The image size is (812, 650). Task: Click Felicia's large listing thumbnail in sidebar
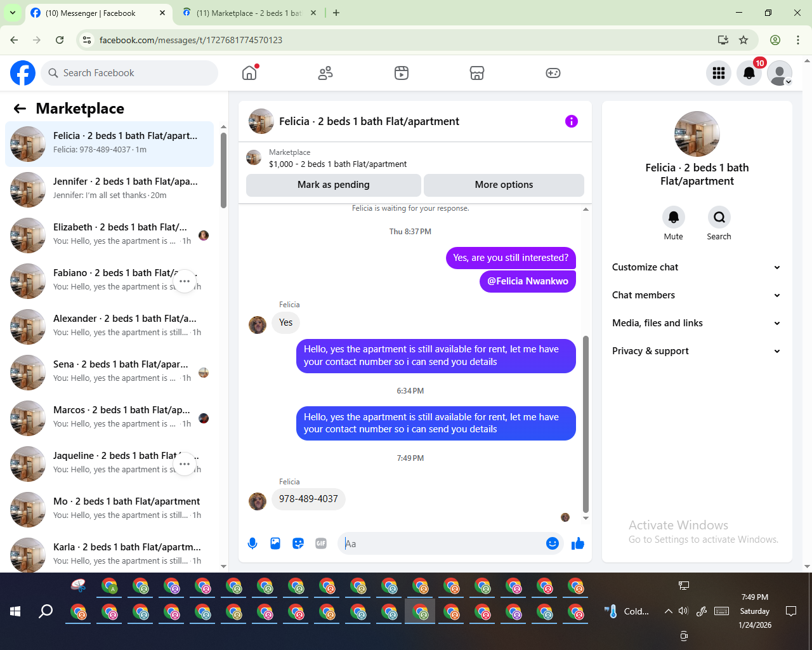pyautogui.click(x=697, y=134)
